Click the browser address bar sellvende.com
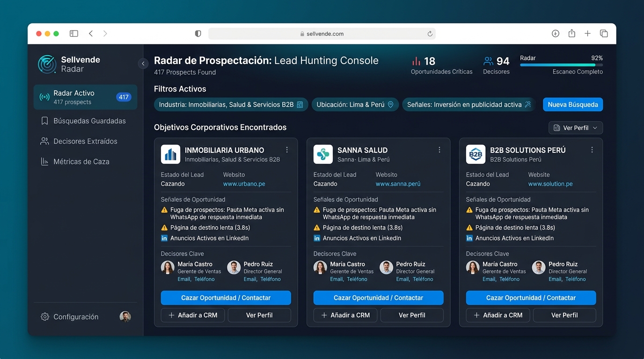Viewport: 644px width, 359px height. (322, 34)
